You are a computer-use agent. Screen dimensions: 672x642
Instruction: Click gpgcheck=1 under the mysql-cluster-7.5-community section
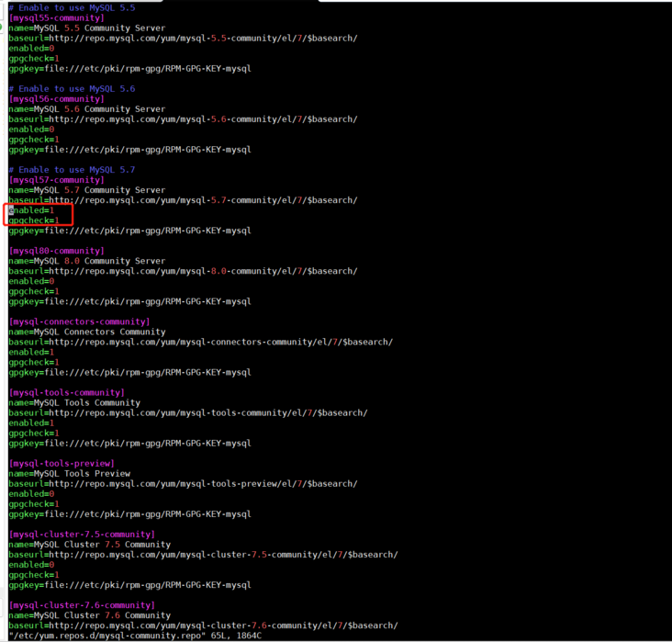tap(34, 575)
